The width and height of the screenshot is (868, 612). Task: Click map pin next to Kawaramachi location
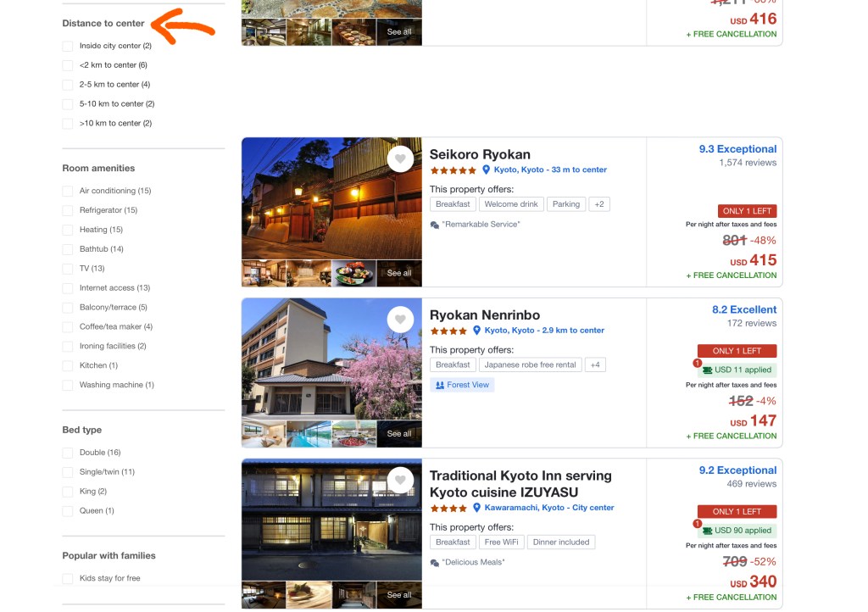pyautogui.click(x=476, y=508)
